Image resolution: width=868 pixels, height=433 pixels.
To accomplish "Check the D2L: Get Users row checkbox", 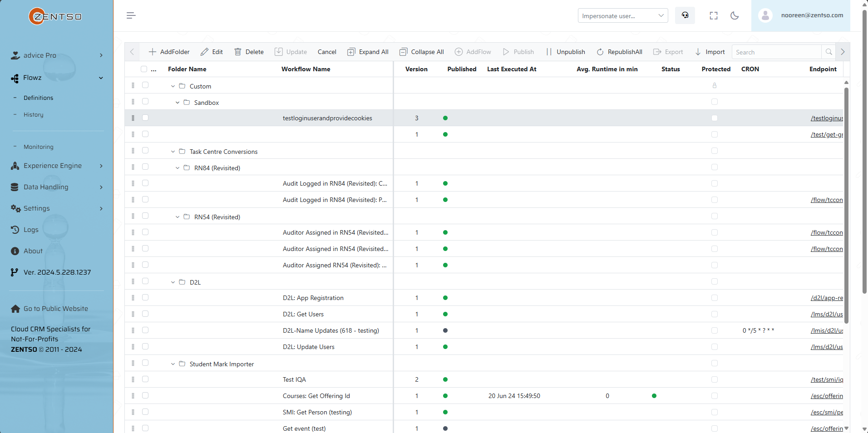I will pos(145,314).
